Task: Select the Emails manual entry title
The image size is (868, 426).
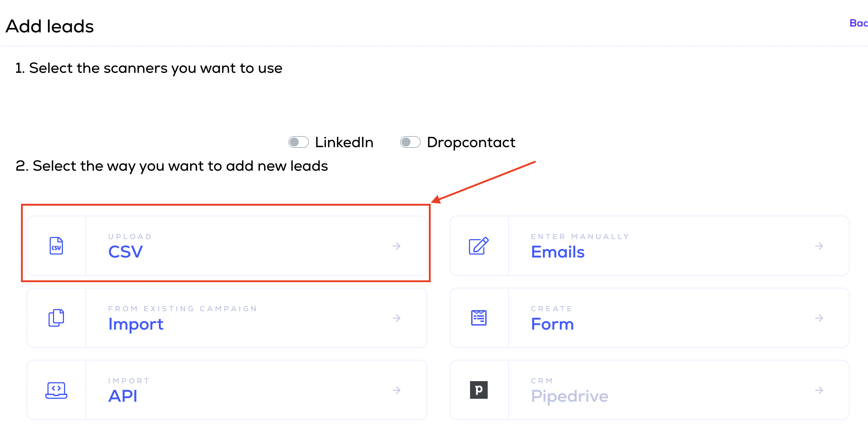Action: click(558, 252)
